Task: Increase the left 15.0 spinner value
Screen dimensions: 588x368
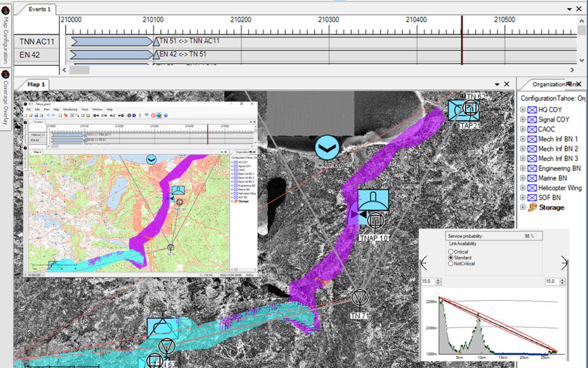Action: tap(438, 280)
